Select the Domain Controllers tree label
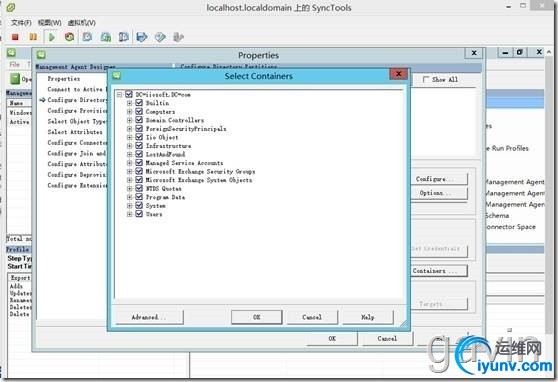The width and height of the screenshot is (558, 382). coord(175,120)
